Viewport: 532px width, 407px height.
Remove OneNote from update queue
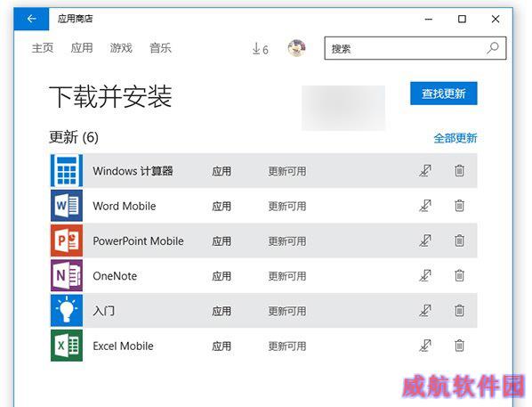[459, 275]
